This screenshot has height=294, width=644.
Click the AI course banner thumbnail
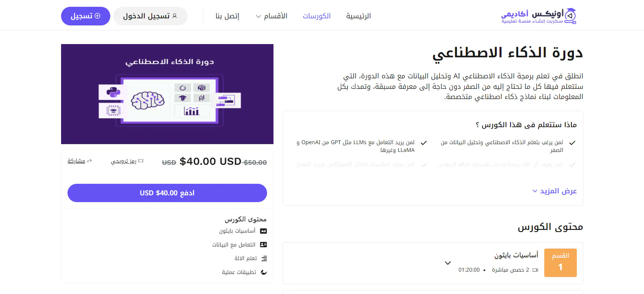pyautogui.click(x=167, y=94)
